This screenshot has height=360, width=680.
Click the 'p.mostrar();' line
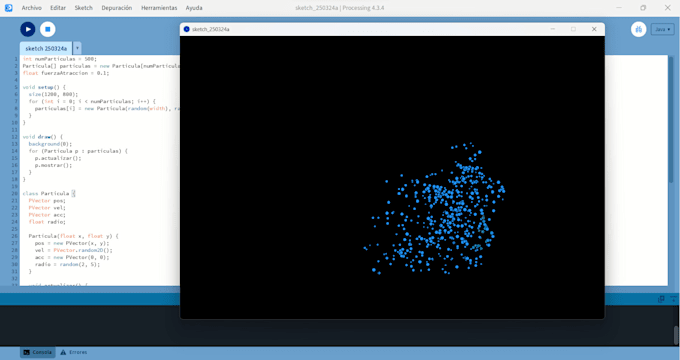pyautogui.click(x=53, y=165)
